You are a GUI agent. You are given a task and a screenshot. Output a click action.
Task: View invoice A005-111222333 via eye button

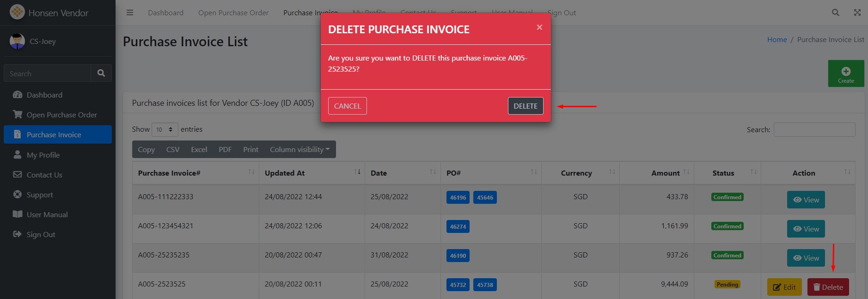tap(806, 200)
